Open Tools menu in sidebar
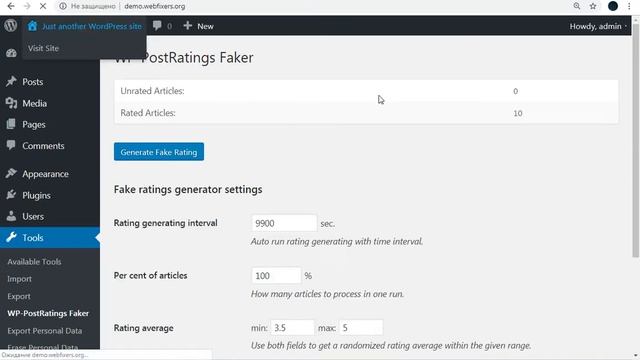This screenshot has height=360, width=640. (x=50, y=238)
